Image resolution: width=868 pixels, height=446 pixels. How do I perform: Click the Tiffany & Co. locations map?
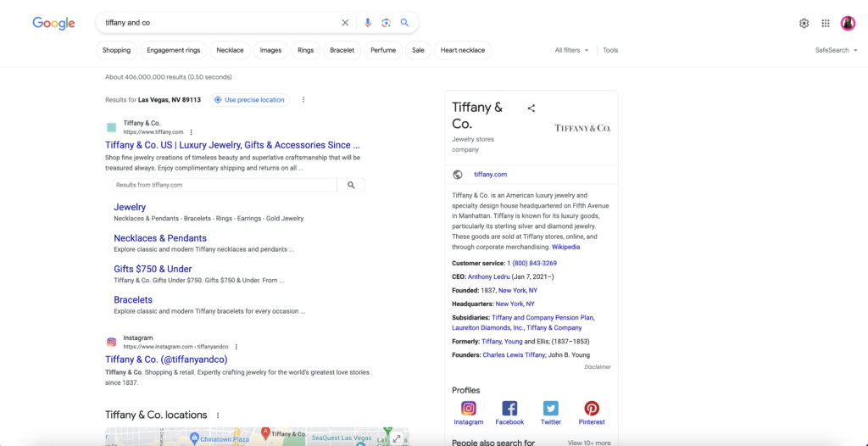click(x=258, y=437)
